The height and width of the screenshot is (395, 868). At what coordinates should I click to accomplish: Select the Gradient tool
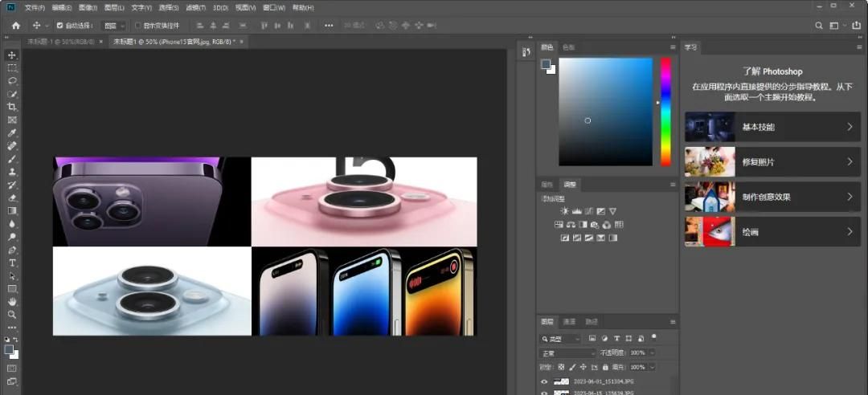click(x=11, y=211)
